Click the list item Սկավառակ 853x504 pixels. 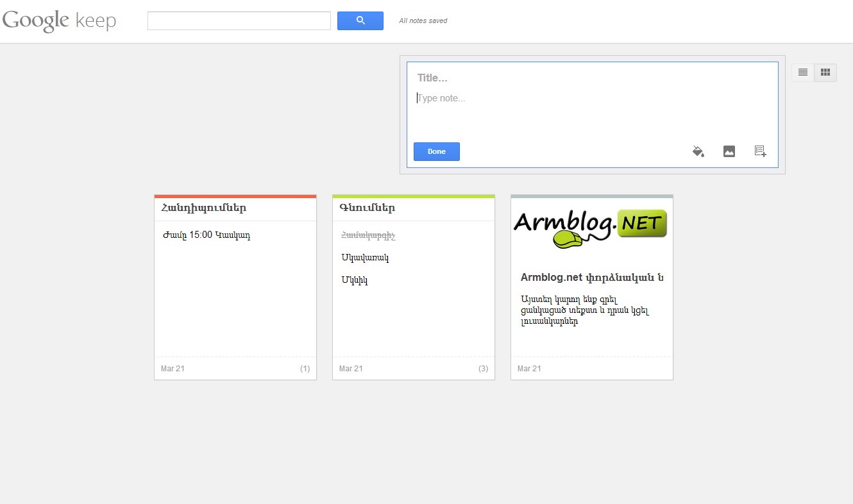(365, 258)
